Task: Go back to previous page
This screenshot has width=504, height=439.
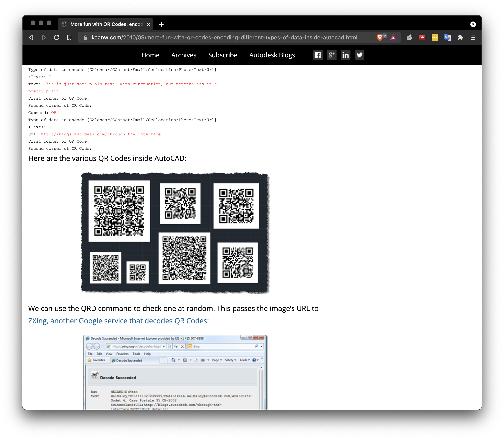Action: point(31,37)
